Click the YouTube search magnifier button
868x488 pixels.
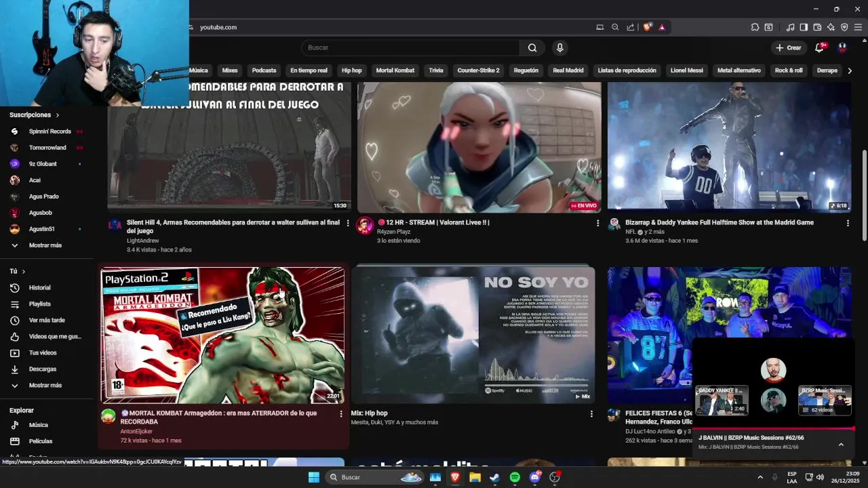[532, 47]
